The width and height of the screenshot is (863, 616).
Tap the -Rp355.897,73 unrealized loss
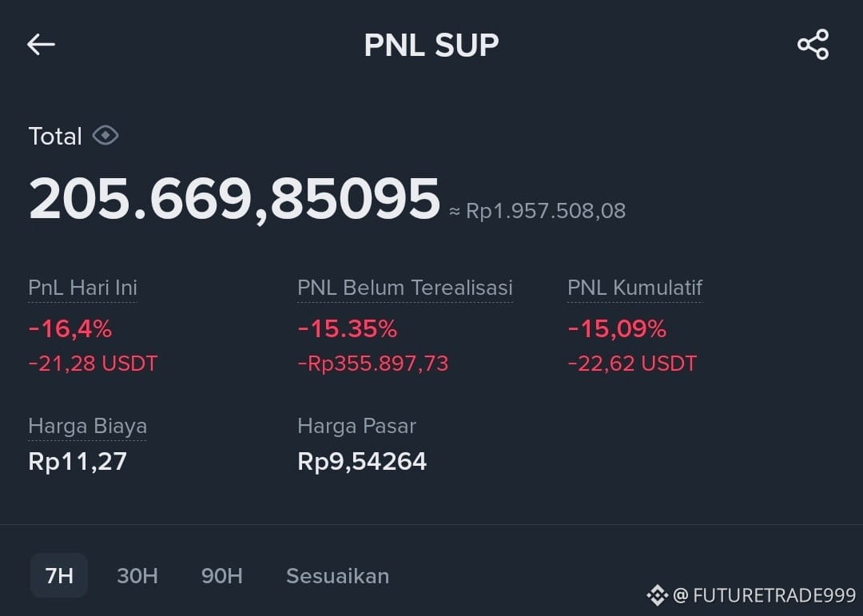click(372, 364)
